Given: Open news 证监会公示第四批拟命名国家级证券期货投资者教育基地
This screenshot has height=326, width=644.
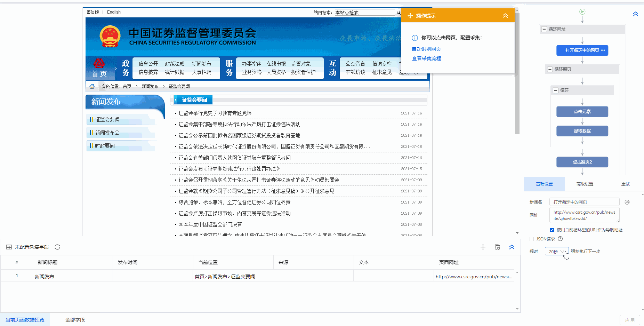Looking at the screenshot, I should (x=239, y=135).
